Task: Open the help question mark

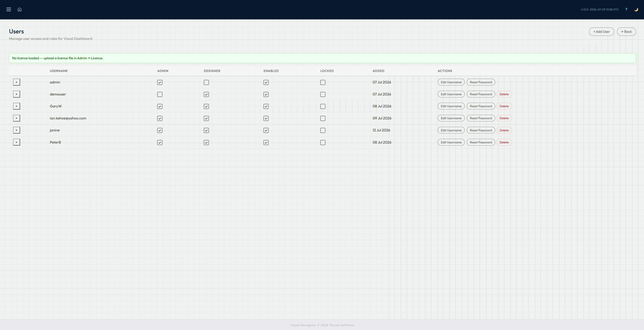Action: click(626, 9)
